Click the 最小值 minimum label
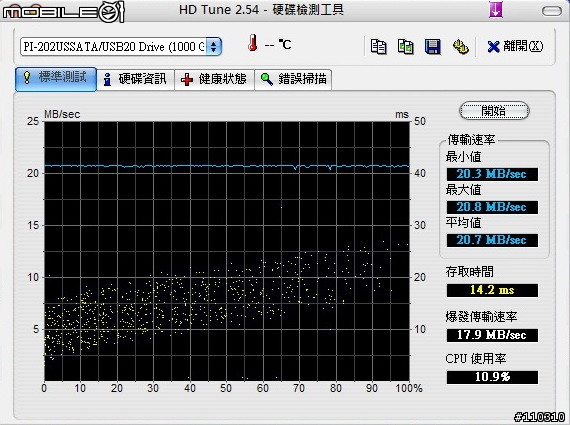570x425 pixels. pyautogui.click(x=463, y=157)
